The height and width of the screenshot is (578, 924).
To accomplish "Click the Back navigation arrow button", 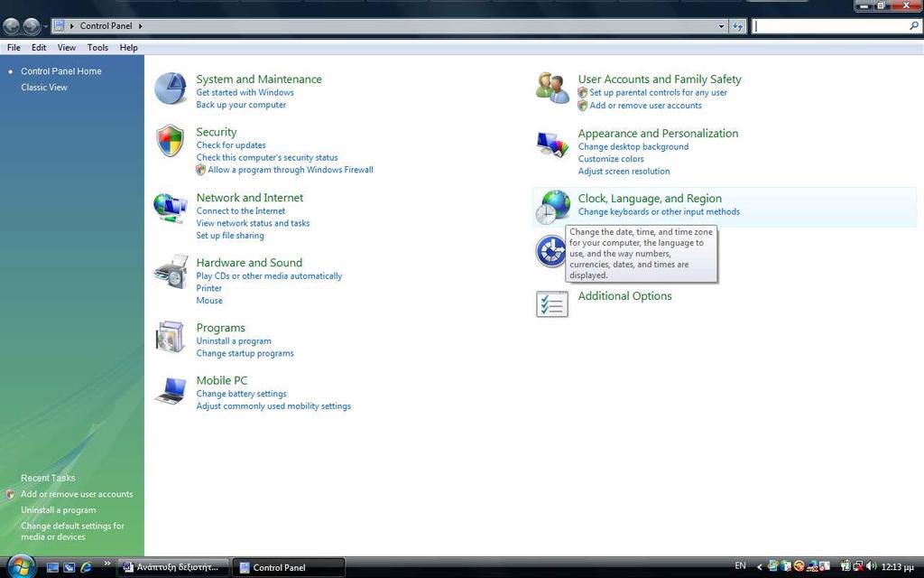I will [x=11, y=26].
